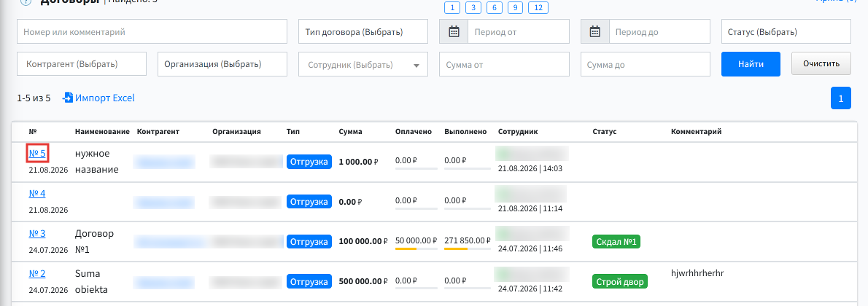Focus the Сумма от field
The width and height of the screenshot is (868, 306).
(504, 64)
